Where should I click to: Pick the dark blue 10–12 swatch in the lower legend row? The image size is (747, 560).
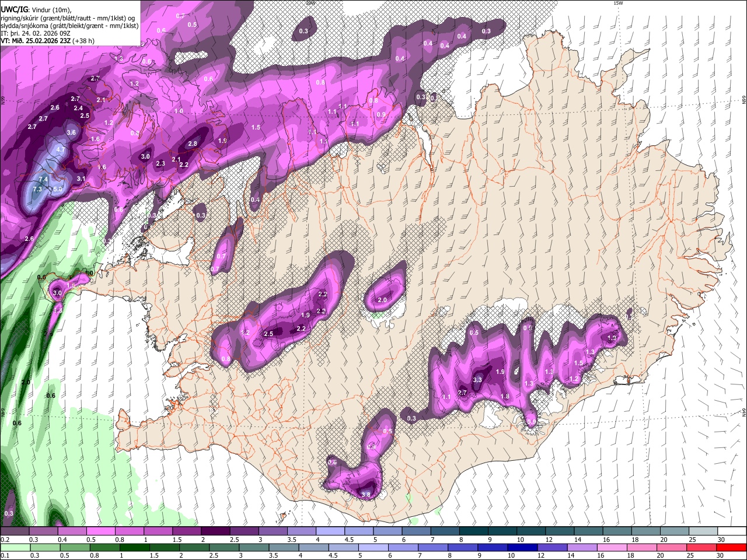click(523, 547)
